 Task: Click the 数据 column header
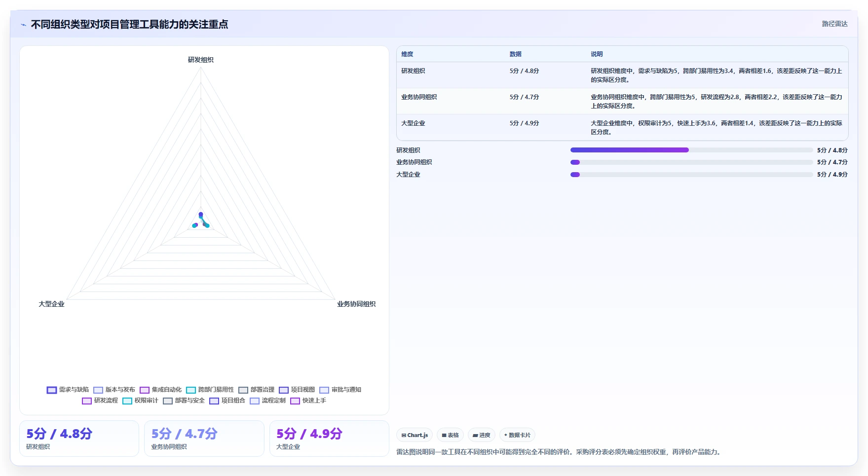(x=546, y=54)
